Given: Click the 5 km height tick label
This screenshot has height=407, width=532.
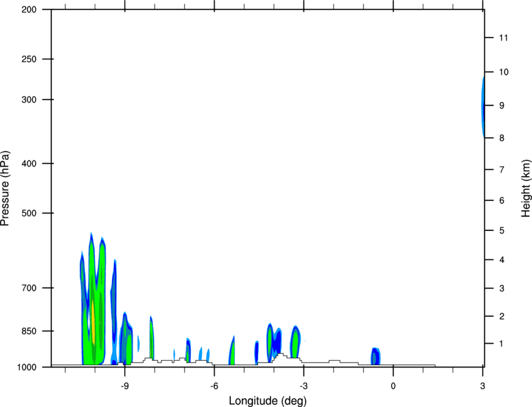Looking at the screenshot, I should click(x=501, y=230).
